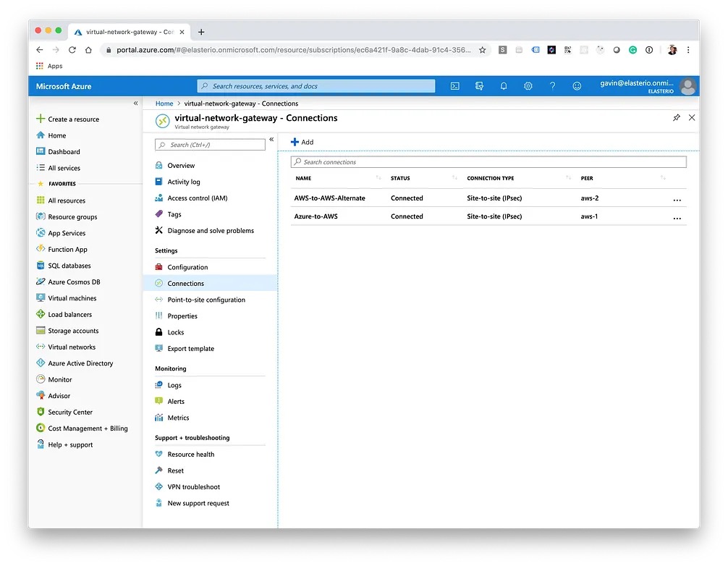Open Virtual machines

67,297
